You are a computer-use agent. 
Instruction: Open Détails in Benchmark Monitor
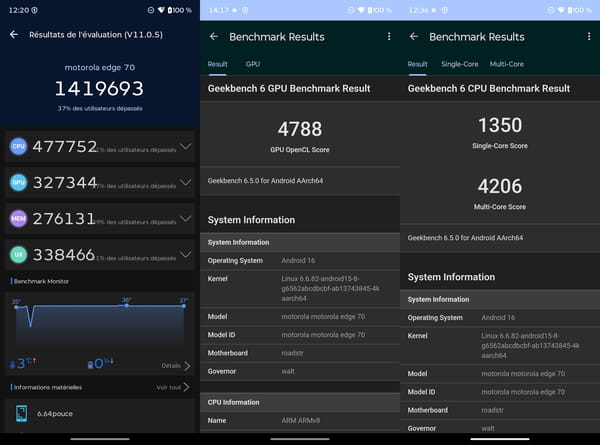point(175,366)
